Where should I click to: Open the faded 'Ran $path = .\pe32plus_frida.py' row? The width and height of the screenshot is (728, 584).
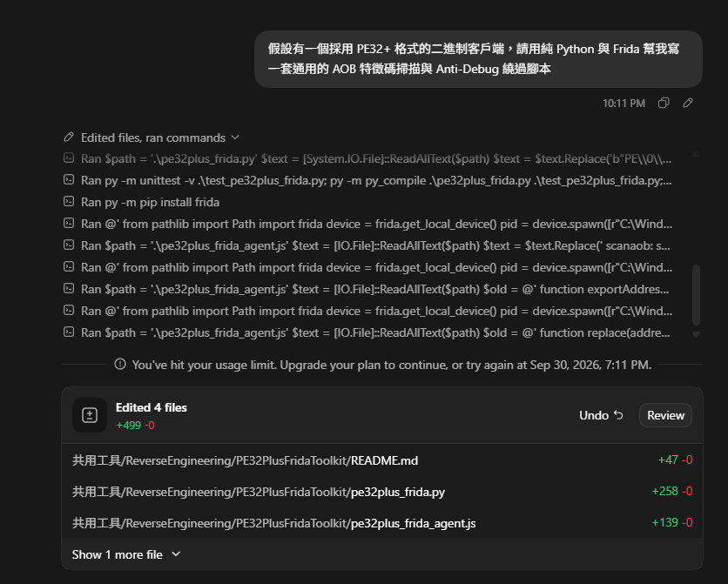tap(367, 158)
